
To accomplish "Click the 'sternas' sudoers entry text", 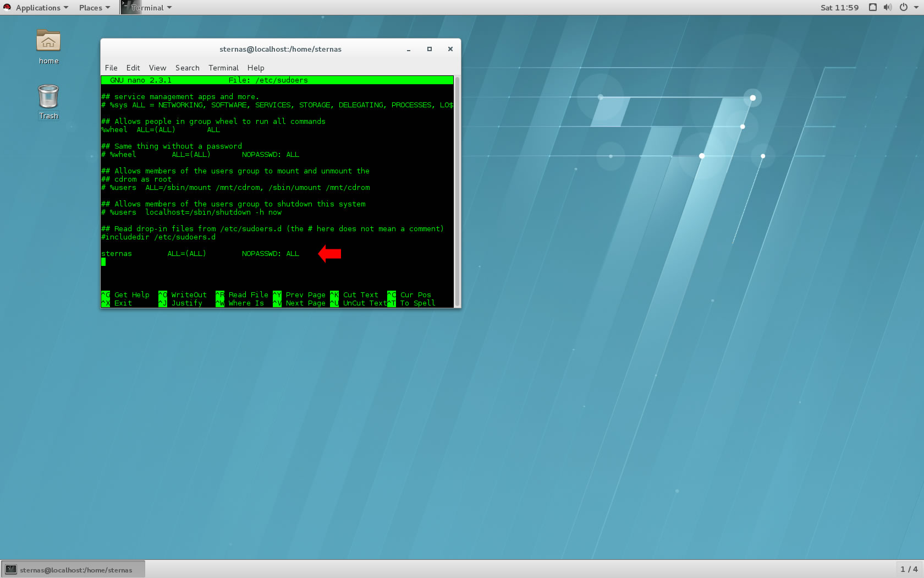I will click(117, 254).
